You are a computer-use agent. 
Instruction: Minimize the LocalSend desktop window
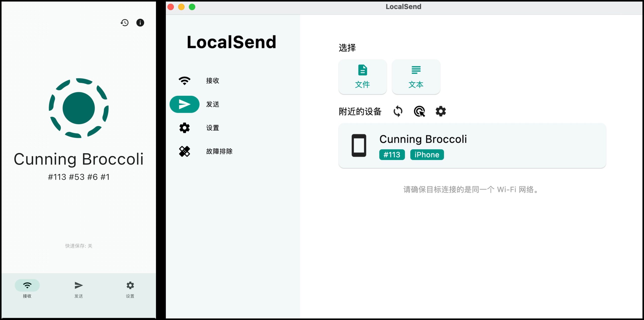coord(181,7)
